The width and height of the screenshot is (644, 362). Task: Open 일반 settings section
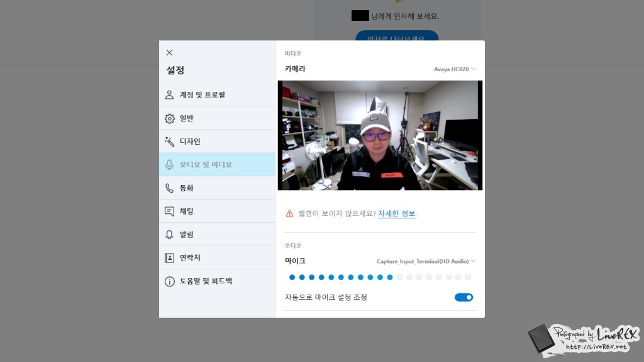(217, 118)
